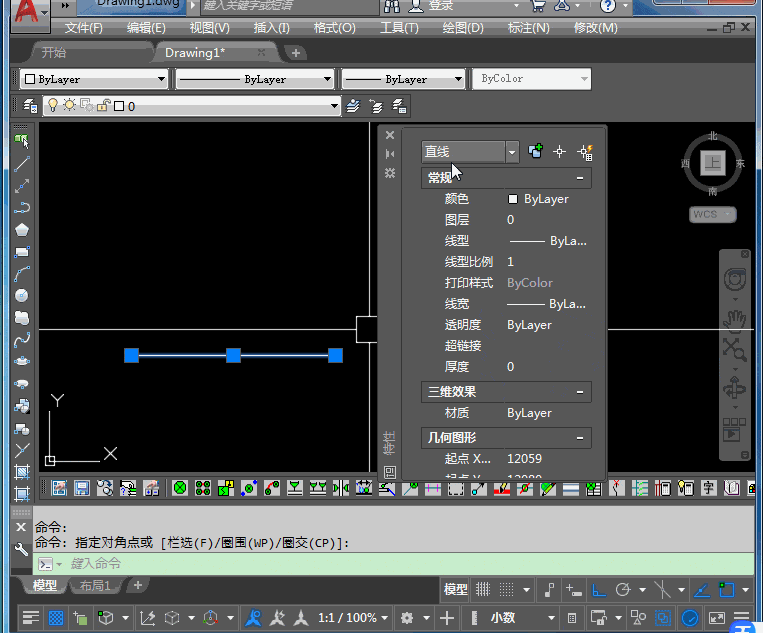This screenshot has height=633, width=763.
Task: Open the 绘图(D) menu
Action: pyautogui.click(x=463, y=28)
